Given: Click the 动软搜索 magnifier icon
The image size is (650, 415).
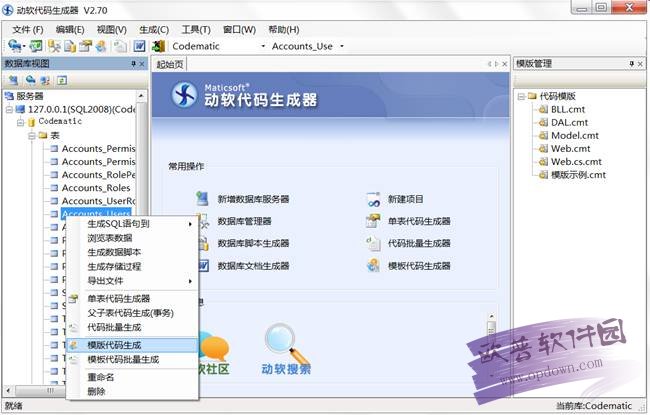Looking at the screenshot, I should click(286, 343).
